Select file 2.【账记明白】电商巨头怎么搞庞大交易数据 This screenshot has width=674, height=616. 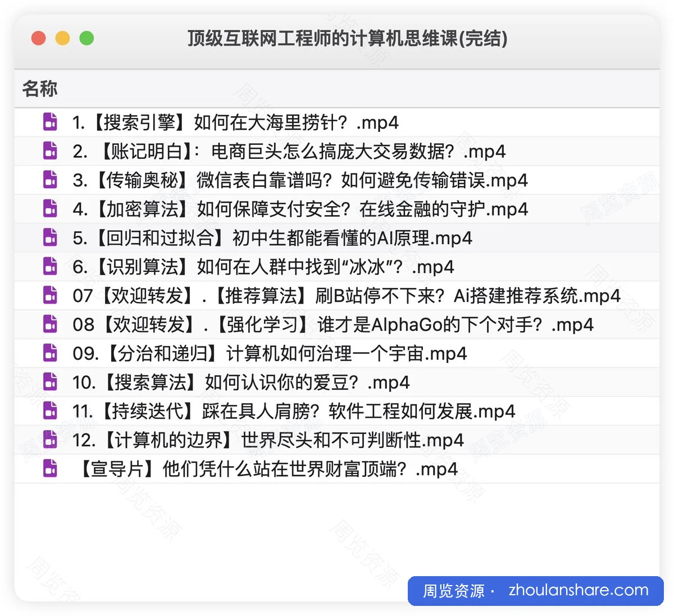pyautogui.click(x=337, y=150)
